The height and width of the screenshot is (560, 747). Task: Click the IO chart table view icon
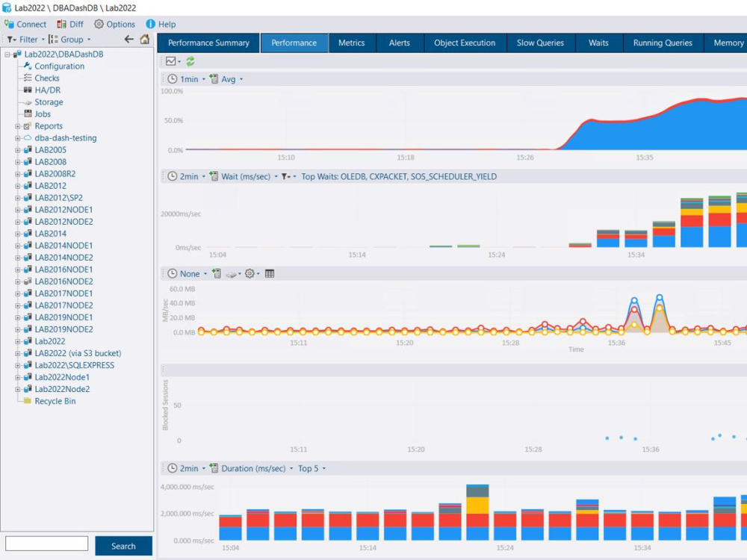(x=270, y=274)
